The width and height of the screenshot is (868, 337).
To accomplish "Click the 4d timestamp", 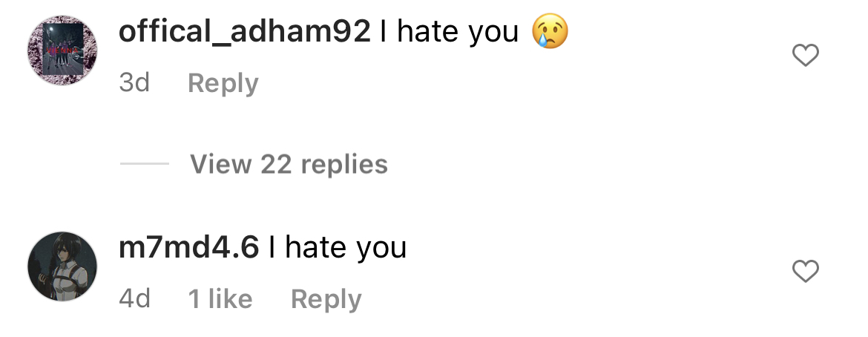I will coord(134,299).
